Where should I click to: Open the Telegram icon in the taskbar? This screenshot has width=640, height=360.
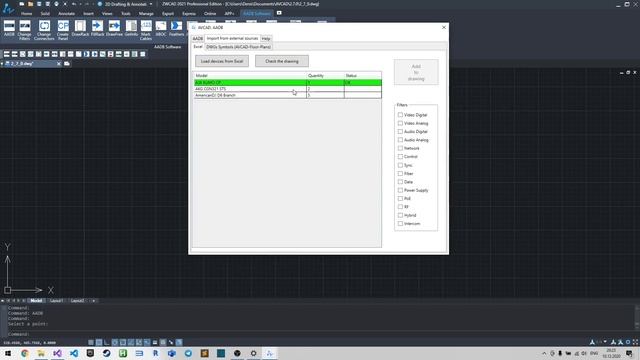click(x=188, y=353)
